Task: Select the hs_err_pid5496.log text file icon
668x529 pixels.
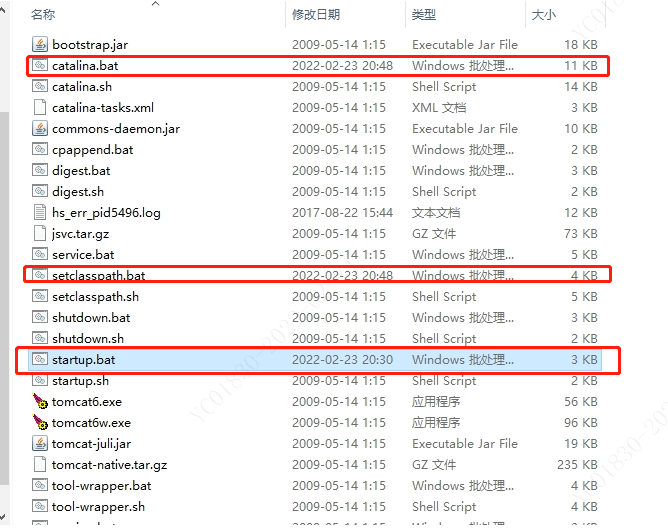Action: point(40,212)
